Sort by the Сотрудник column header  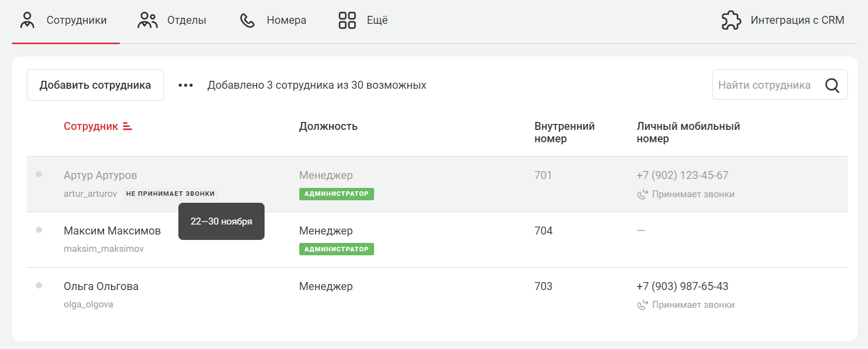91,126
